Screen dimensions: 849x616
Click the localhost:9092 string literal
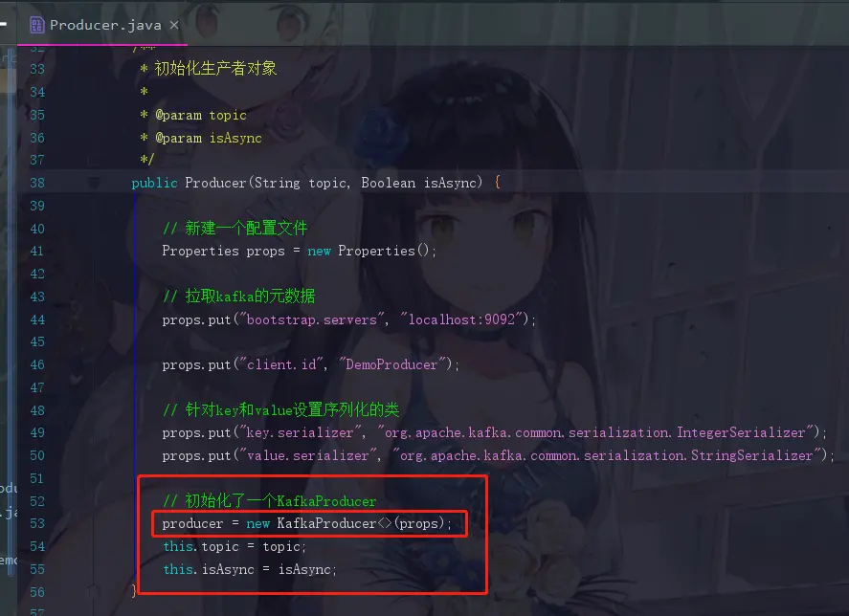point(461,319)
